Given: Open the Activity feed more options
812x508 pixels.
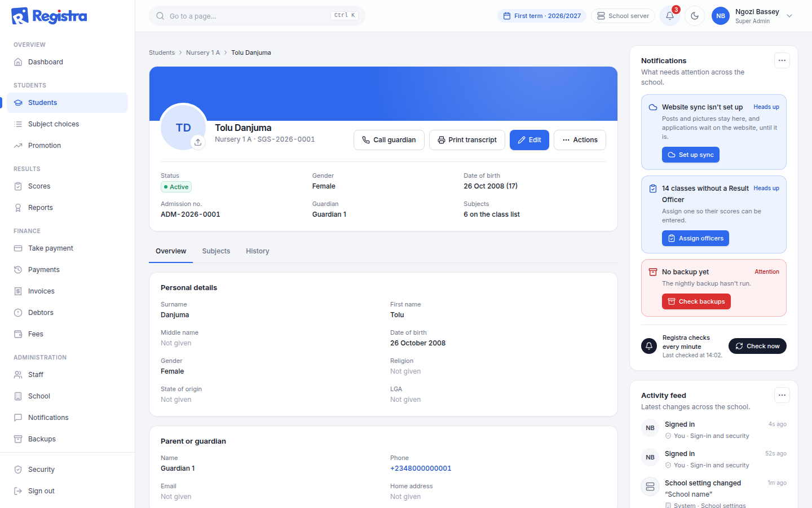Looking at the screenshot, I should [x=782, y=395].
